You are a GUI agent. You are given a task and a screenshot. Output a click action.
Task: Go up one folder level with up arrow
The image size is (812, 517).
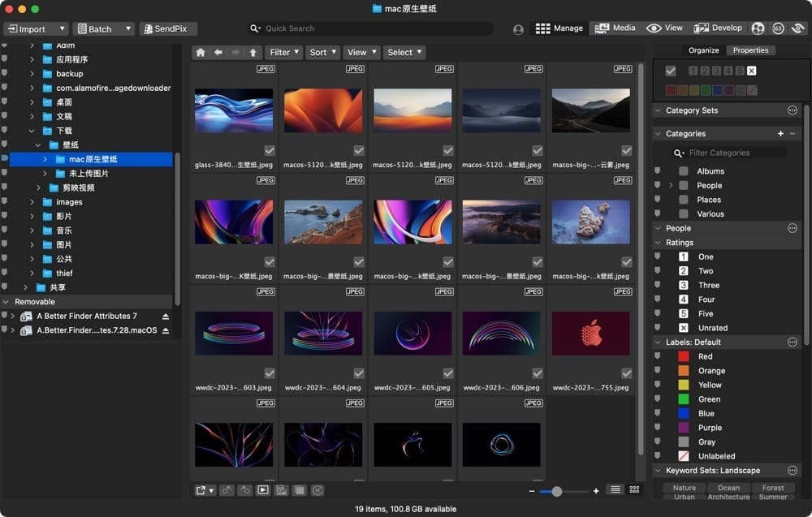click(253, 52)
